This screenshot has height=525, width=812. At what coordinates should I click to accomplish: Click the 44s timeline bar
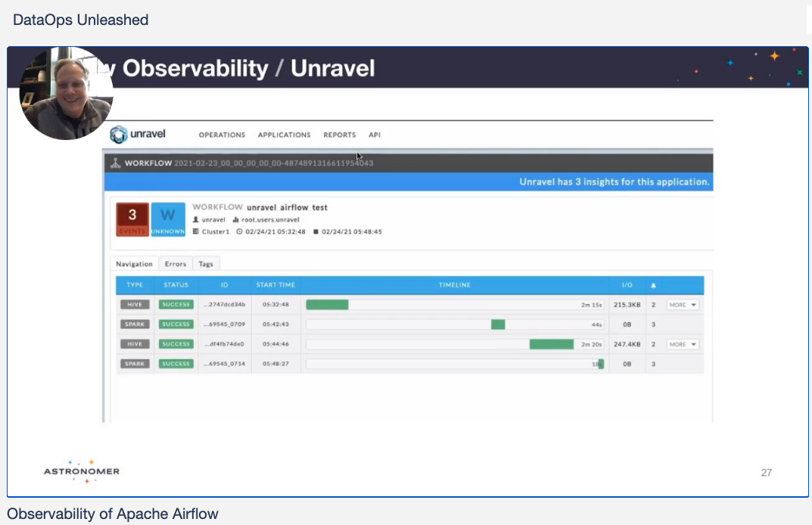point(498,324)
